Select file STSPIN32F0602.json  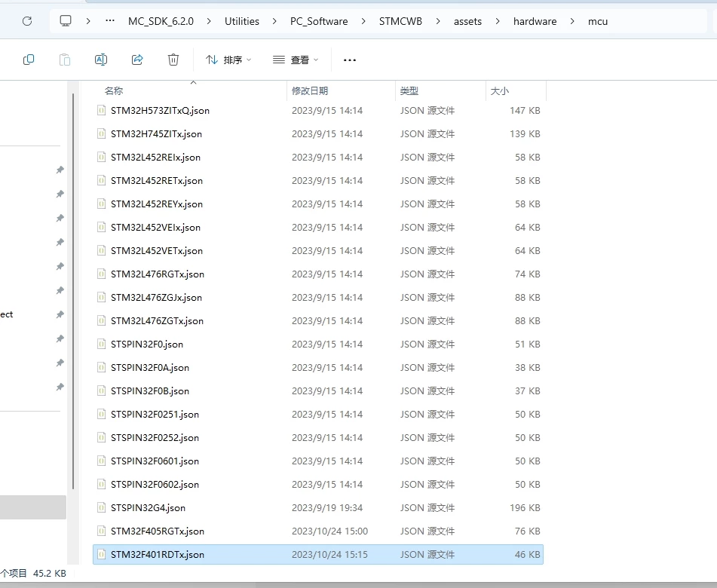pyautogui.click(x=318, y=484)
